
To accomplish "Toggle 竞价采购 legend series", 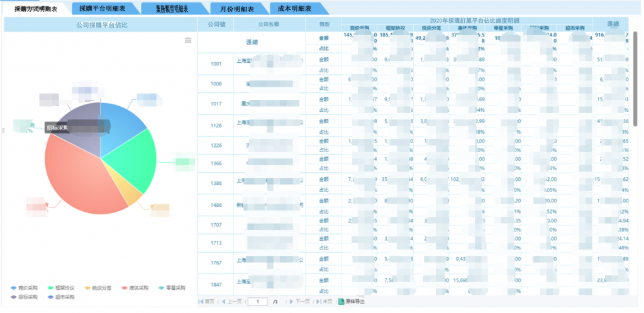I will coord(24,288).
